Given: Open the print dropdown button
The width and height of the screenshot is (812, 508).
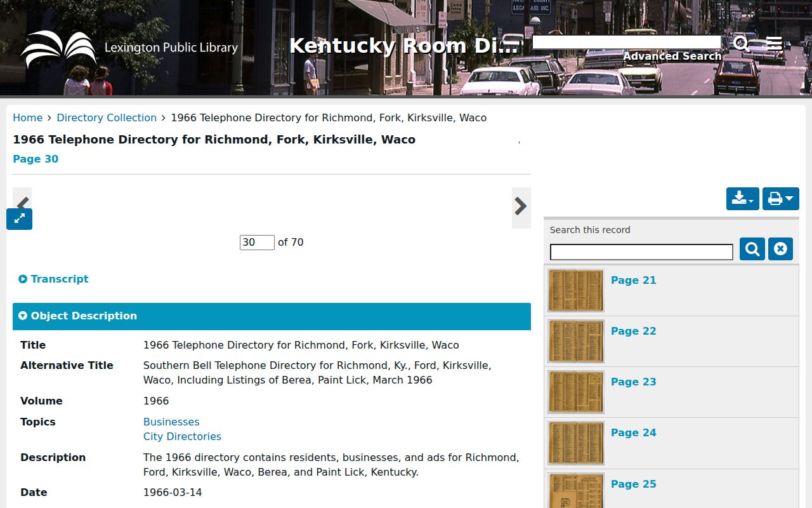Looking at the screenshot, I should [780, 199].
